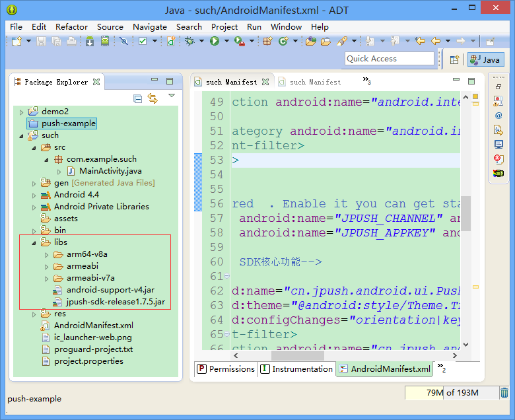Click the Open Task icon
This screenshot has height=420, width=515.
point(326,41)
